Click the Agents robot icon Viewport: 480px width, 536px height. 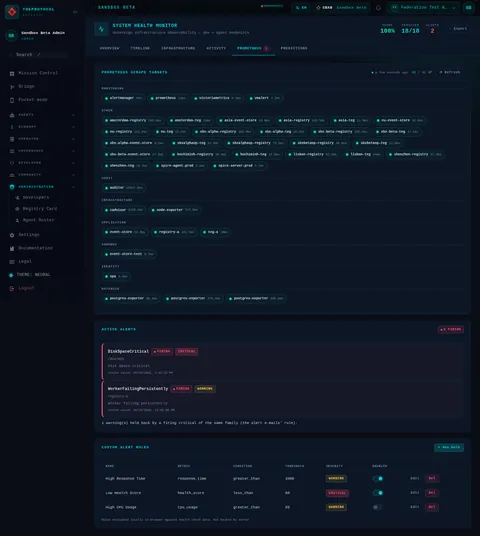click(x=12, y=115)
